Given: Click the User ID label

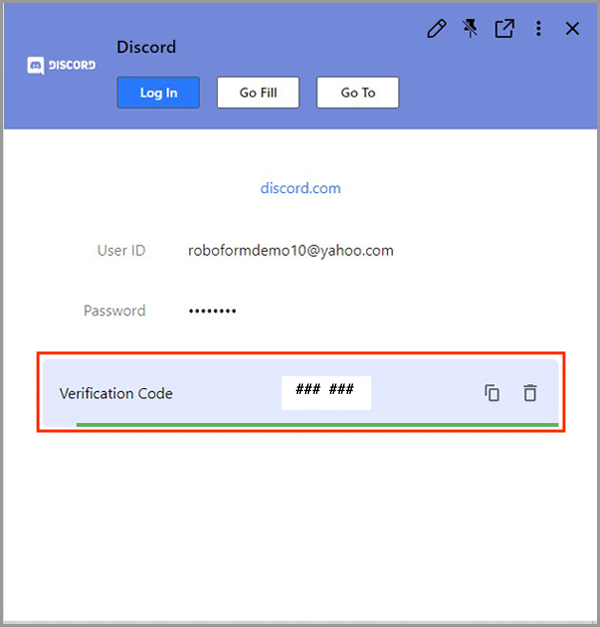Looking at the screenshot, I should tap(121, 251).
